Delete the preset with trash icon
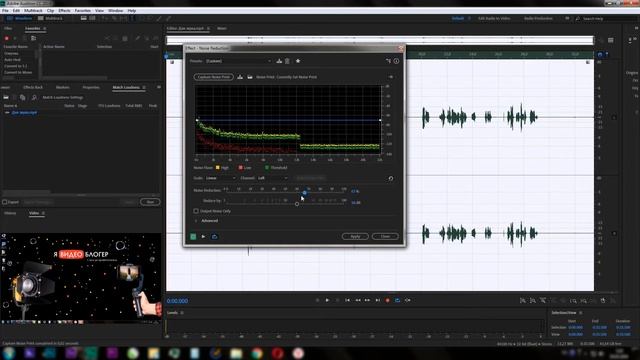Image resolution: width=640 pixels, height=360 pixels. point(287,61)
